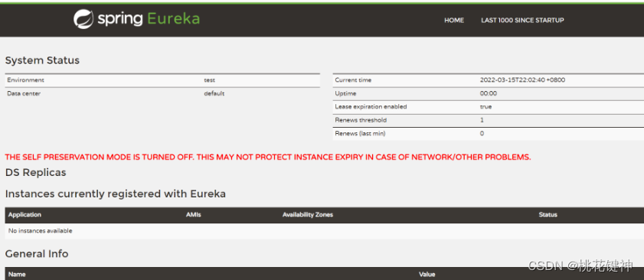Click the 'No instances available' row

tap(325, 231)
